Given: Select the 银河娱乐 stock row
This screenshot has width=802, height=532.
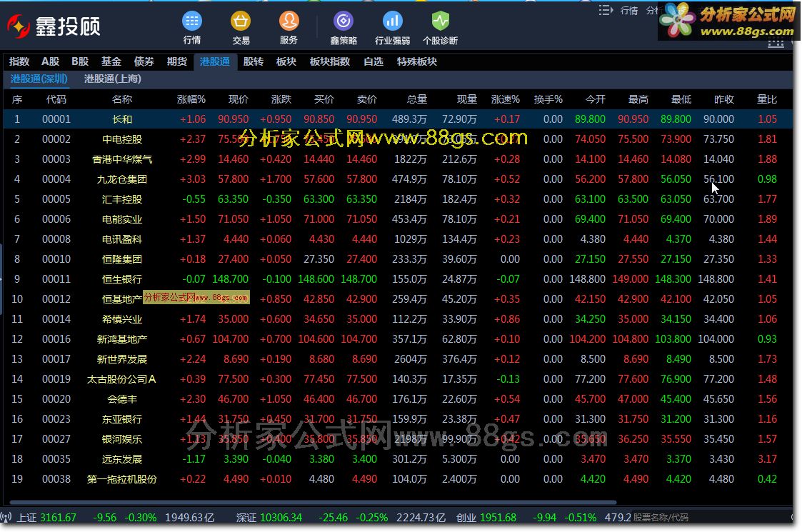Looking at the screenshot, I should click(x=398, y=439).
